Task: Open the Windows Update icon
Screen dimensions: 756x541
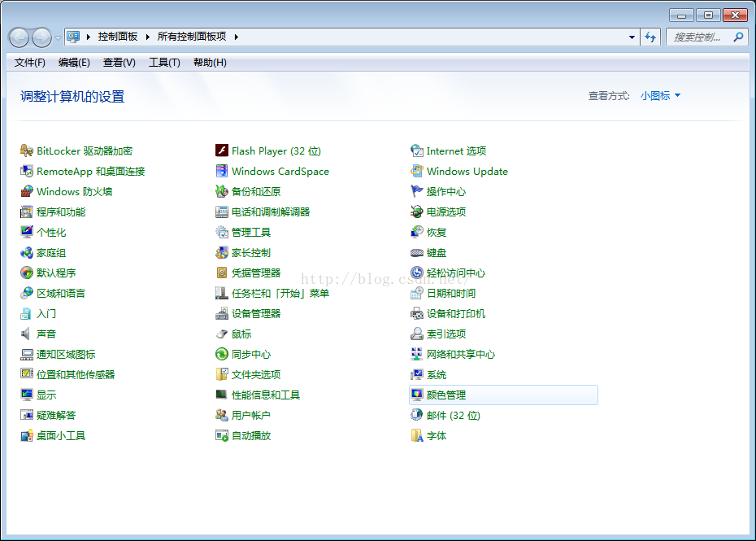Action: pyautogui.click(x=416, y=172)
